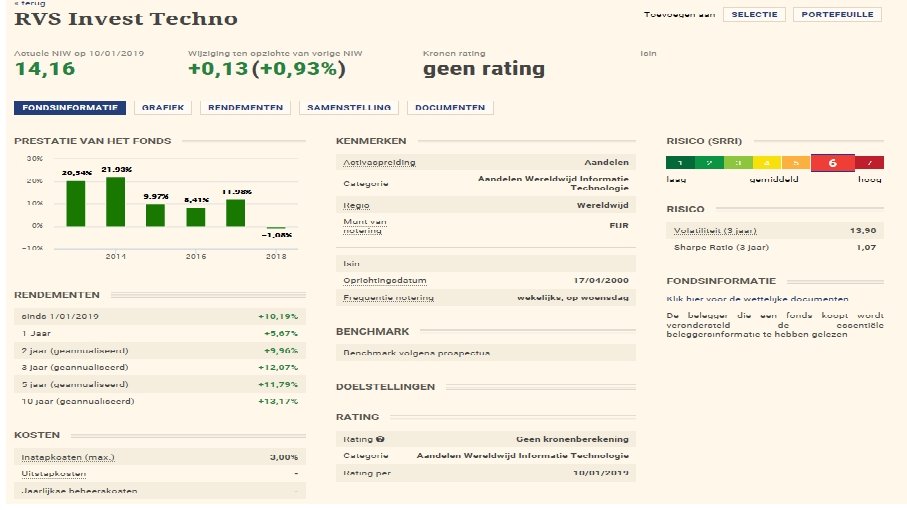Viewport: 907px width, 510px height.
Task: Click the '1 jaar' return row
Action: [x=160, y=333]
